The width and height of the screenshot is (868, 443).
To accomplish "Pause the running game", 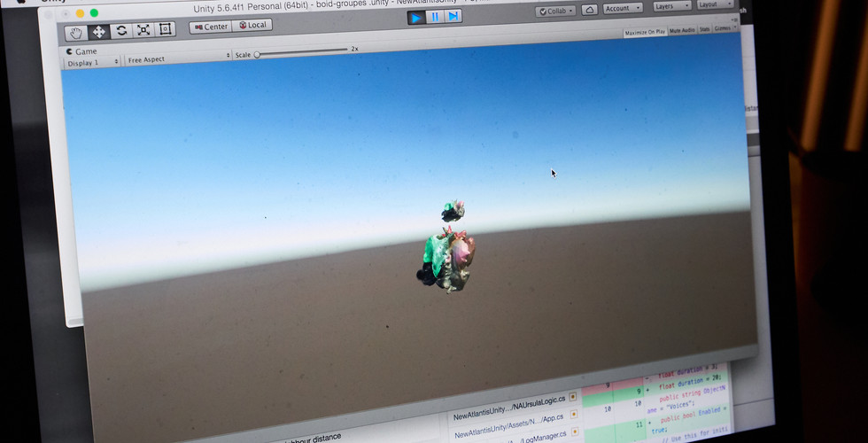I will [435, 17].
